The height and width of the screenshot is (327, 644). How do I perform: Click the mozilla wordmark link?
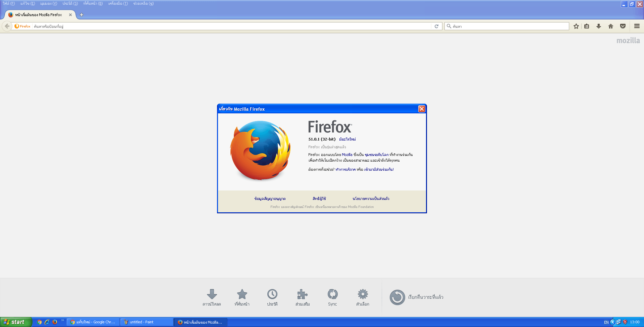628,41
